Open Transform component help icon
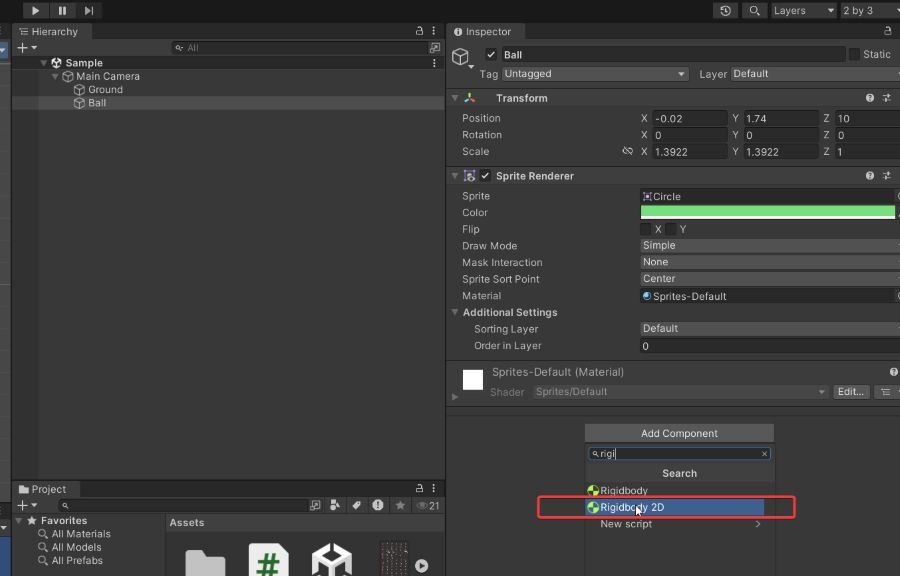This screenshot has height=576, width=900. point(870,98)
